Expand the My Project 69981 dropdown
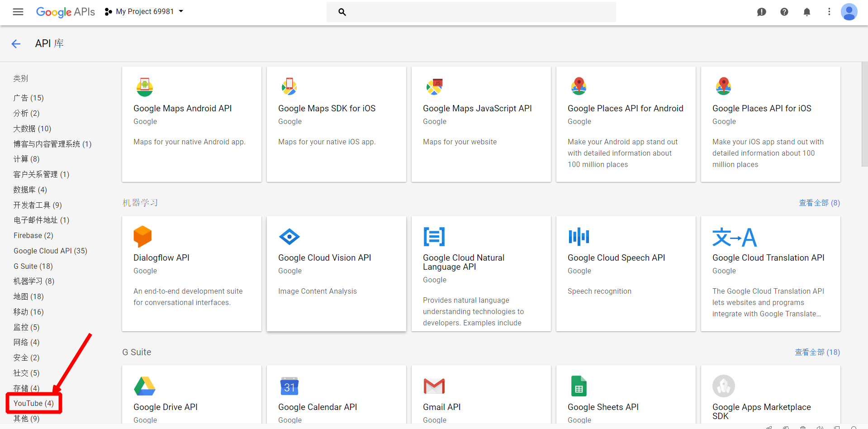 point(144,12)
